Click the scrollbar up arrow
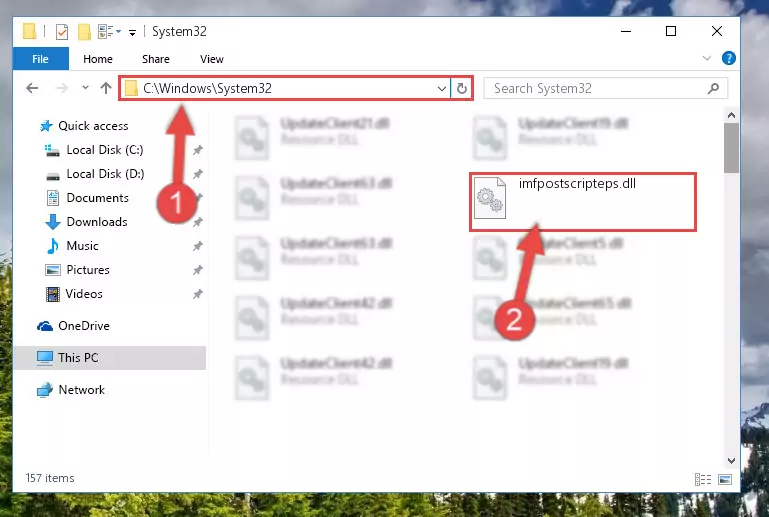Viewport: 769px width, 517px height. (x=731, y=115)
